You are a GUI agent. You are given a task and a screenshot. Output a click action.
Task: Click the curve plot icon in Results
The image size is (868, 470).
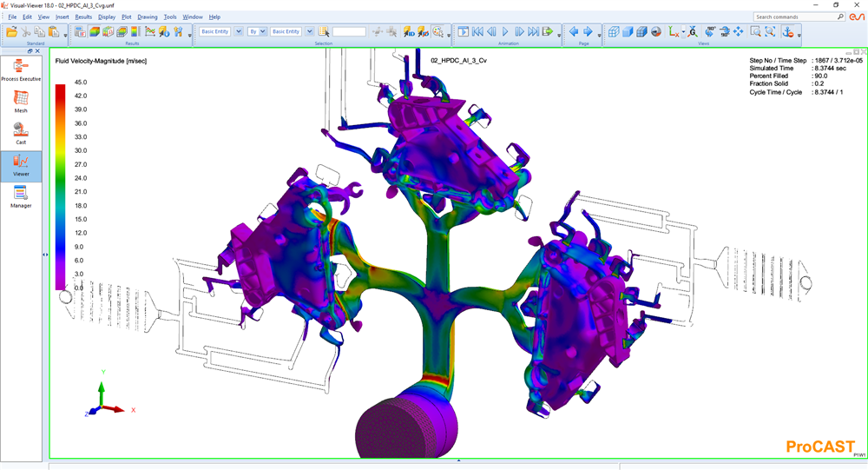coord(149,31)
